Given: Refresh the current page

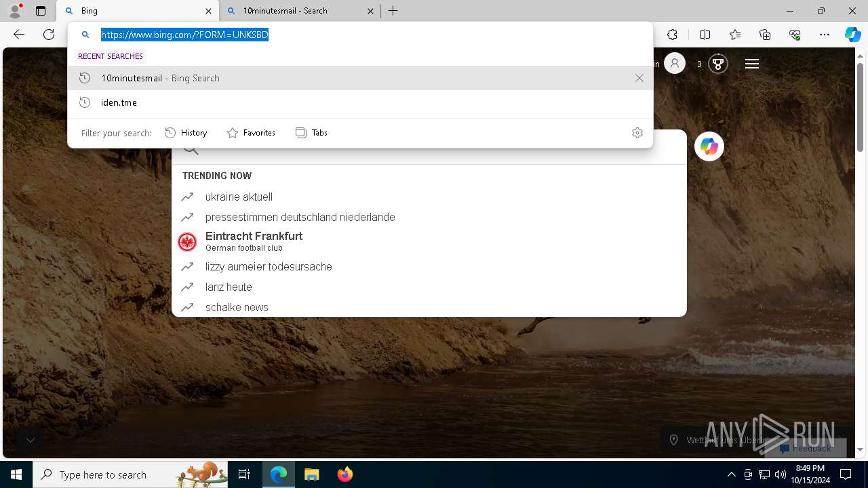Looking at the screenshot, I should (49, 35).
